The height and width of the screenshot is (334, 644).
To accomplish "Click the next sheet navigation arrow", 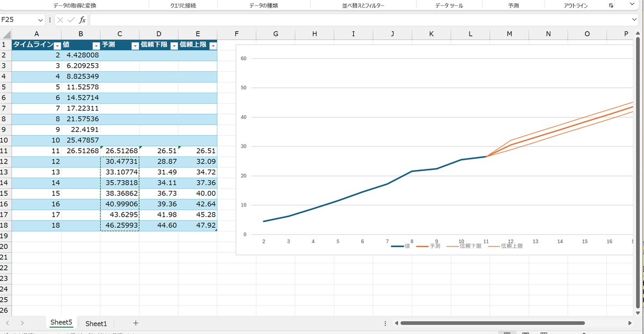I will point(22,323).
